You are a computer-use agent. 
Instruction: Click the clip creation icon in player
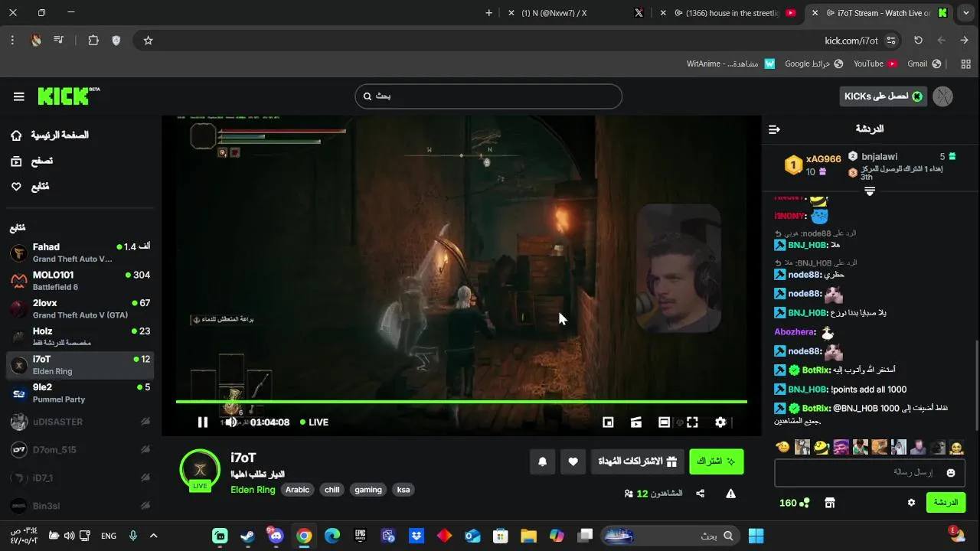click(x=635, y=422)
